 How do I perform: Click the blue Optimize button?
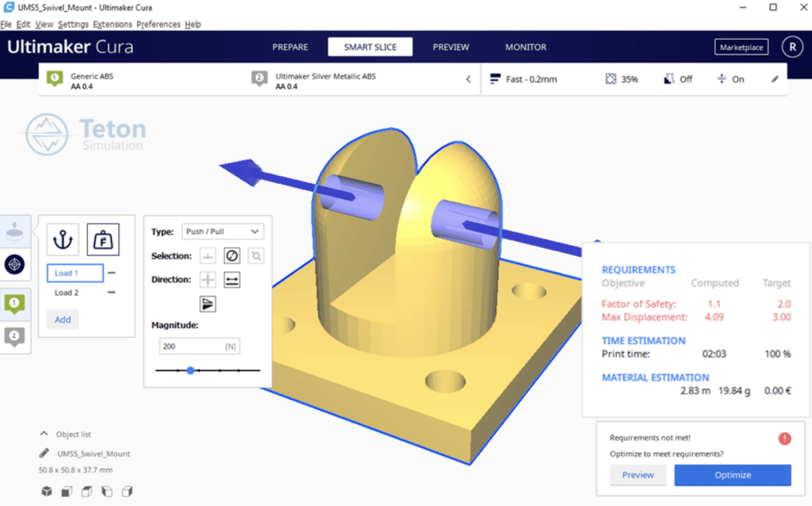click(x=732, y=475)
